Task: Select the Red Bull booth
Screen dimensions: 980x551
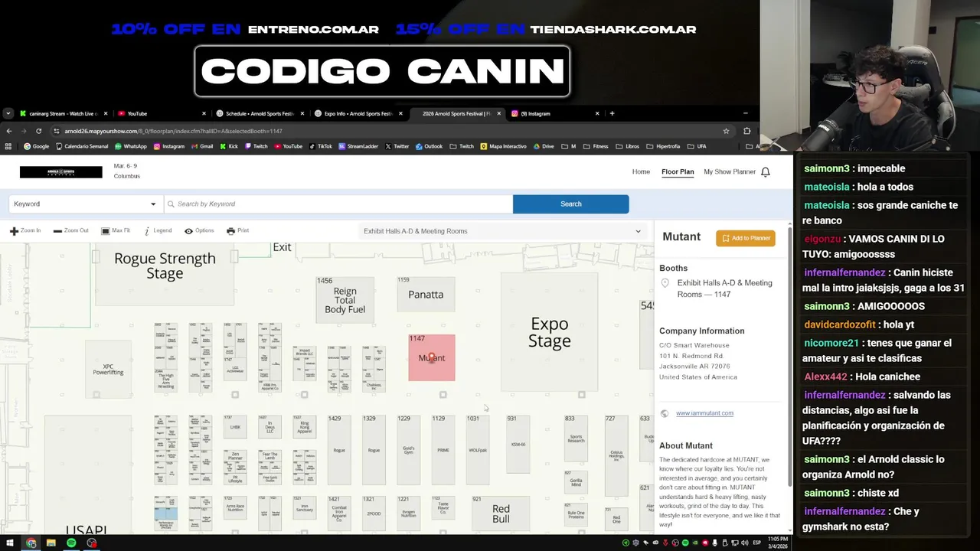Action: coord(501,514)
